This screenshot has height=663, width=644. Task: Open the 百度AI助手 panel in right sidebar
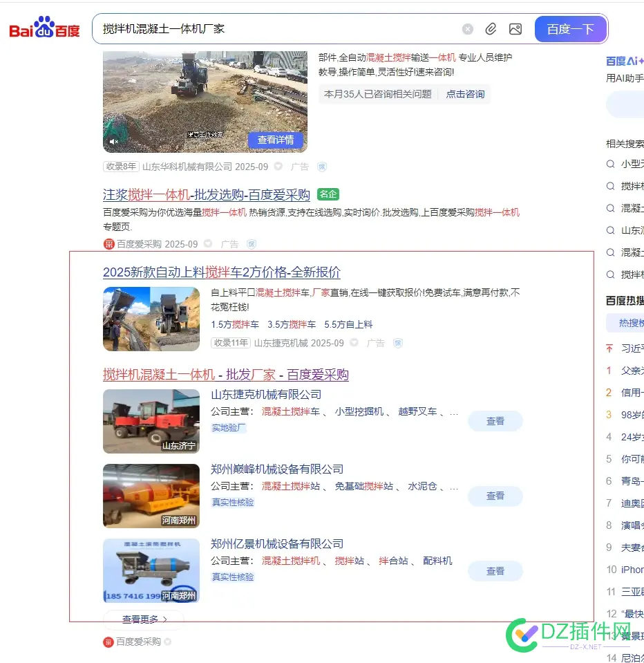click(x=624, y=61)
